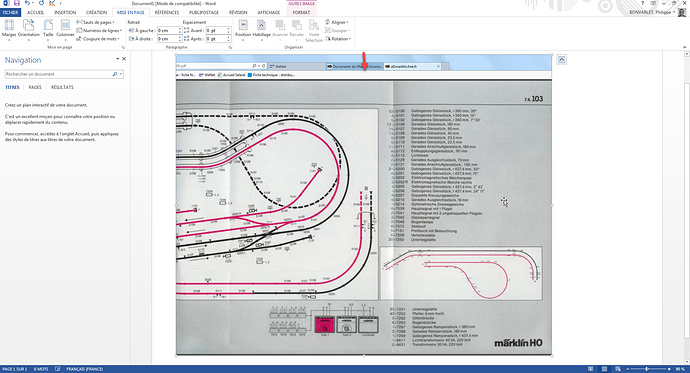Screen dimensions: 690x373
Task: Select the RÉSULTATS tab in Navigation
Action: tap(62, 87)
